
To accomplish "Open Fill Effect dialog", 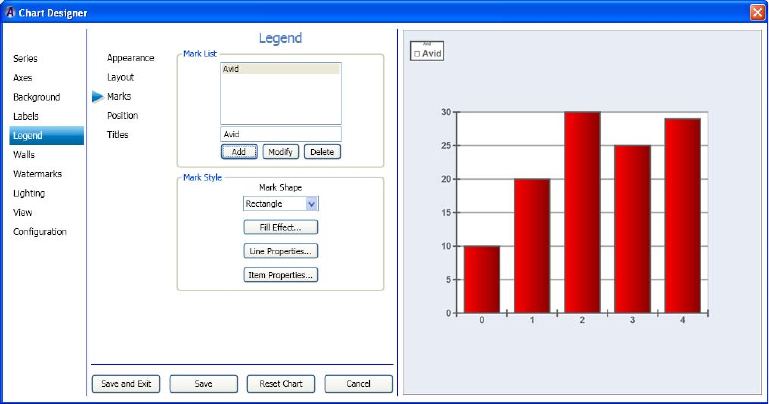I will click(281, 227).
